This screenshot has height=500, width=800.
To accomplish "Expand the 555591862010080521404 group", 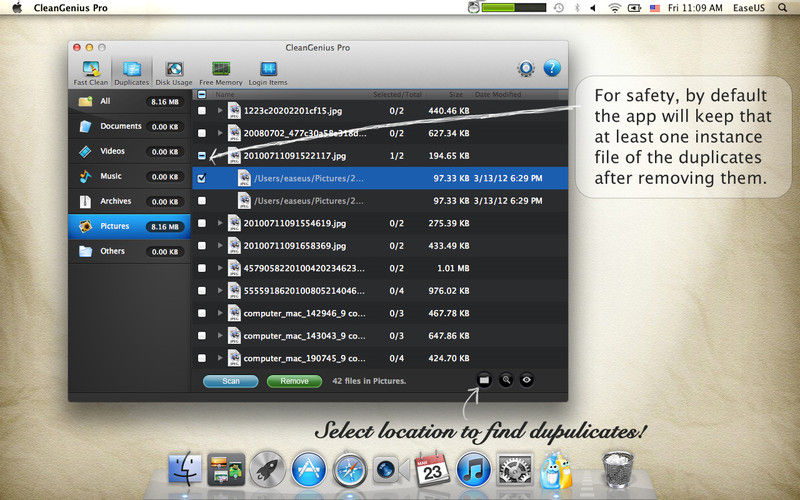I will tap(220, 290).
